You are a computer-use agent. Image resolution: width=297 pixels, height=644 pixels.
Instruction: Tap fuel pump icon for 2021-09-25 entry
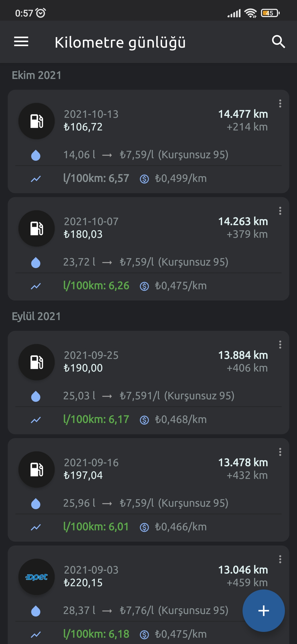tap(37, 362)
